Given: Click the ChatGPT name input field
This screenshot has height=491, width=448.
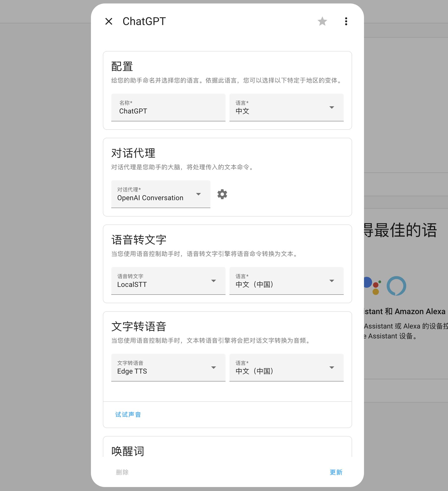Looking at the screenshot, I should click(168, 111).
